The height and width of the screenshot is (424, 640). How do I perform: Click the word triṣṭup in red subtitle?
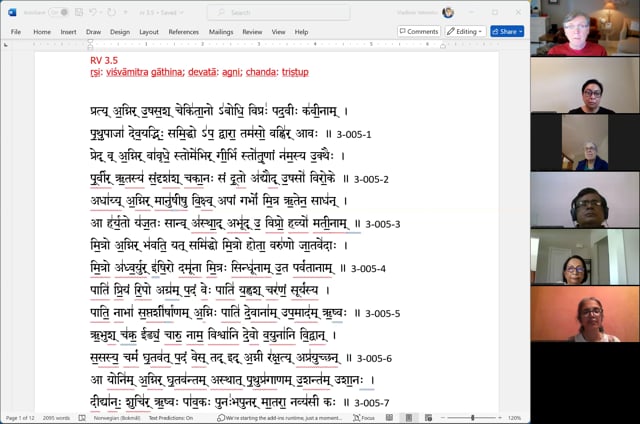(x=295, y=72)
